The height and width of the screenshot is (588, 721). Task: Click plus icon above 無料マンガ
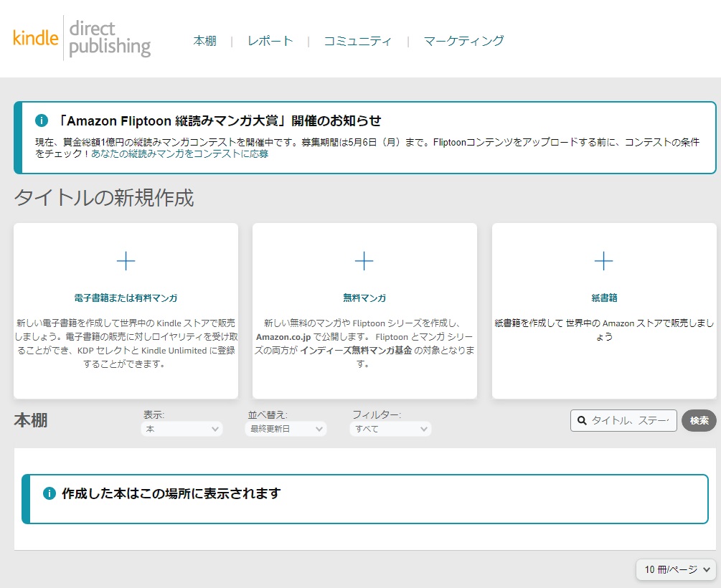364,261
